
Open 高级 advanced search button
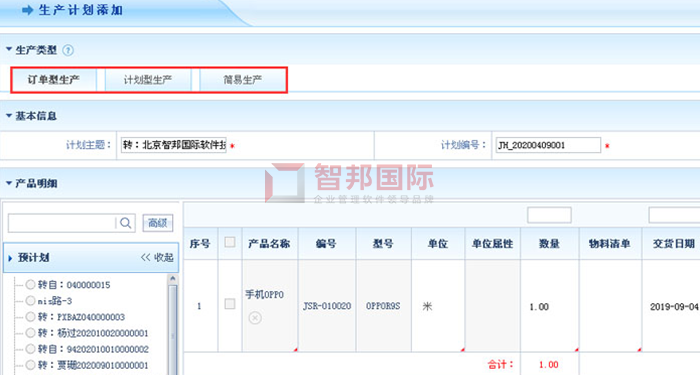pyautogui.click(x=158, y=223)
